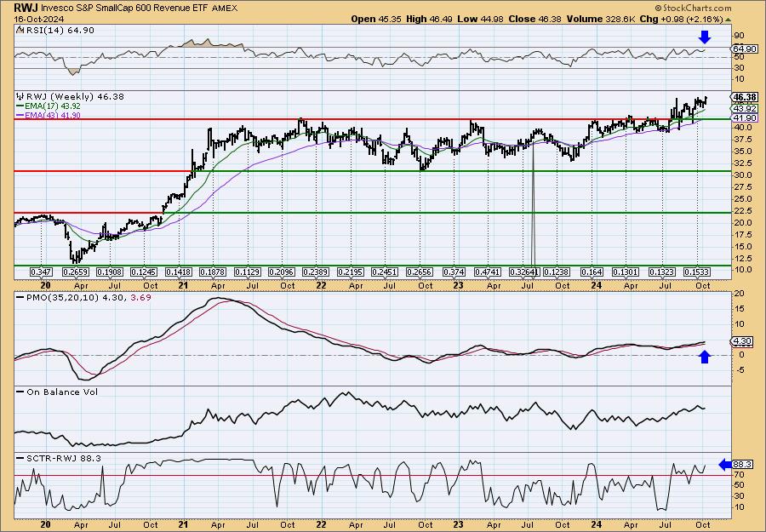
Task: Click the SCTR-RWJ 88.3 legend
Action: pos(59,459)
